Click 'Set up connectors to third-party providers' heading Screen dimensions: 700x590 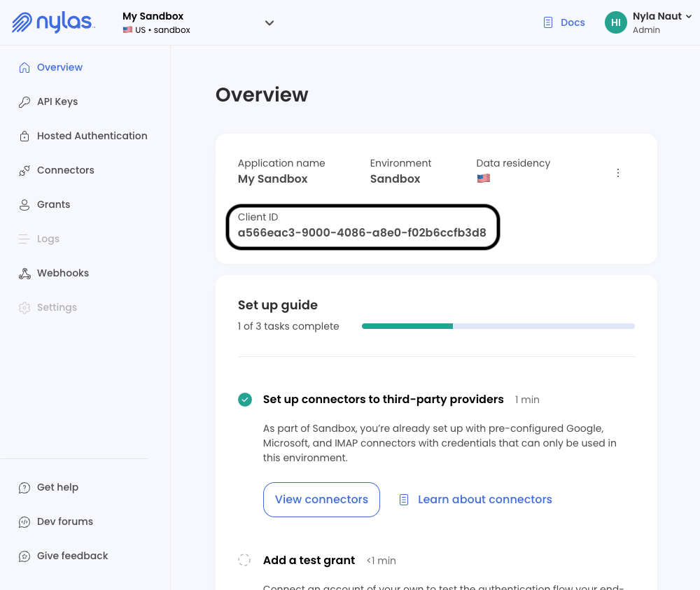pyautogui.click(x=383, y=400)
